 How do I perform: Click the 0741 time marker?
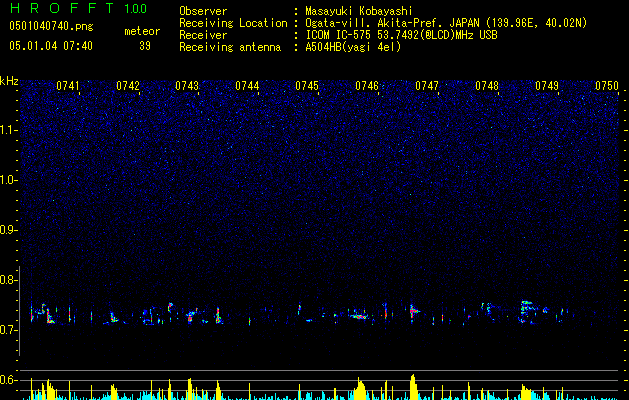pos(68,86)
